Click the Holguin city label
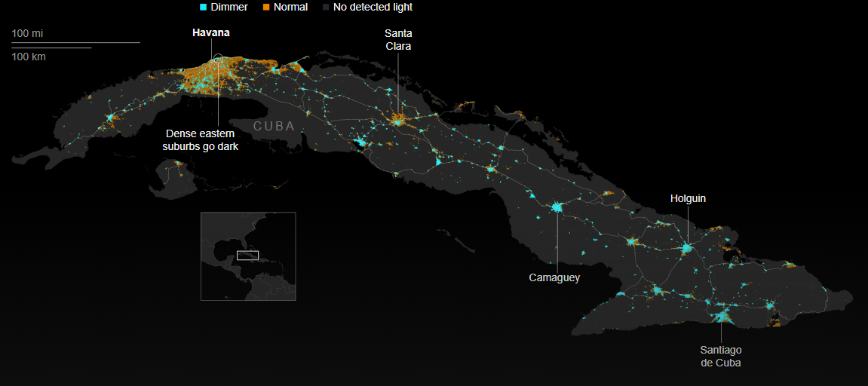 [688, 198]
